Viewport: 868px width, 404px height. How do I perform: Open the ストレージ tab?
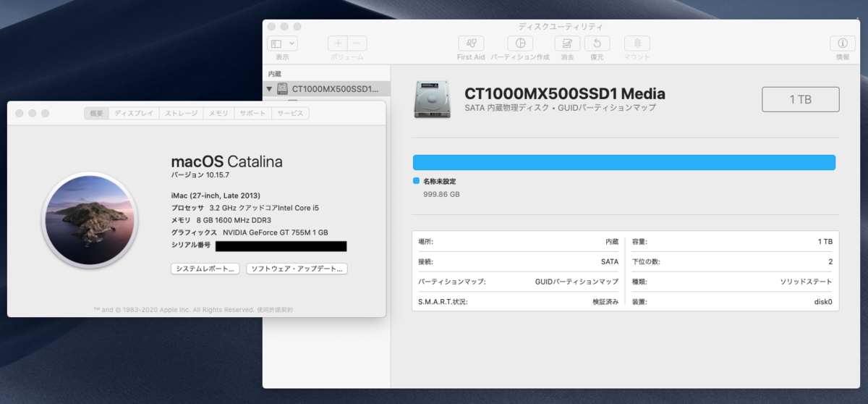(181, 113)
